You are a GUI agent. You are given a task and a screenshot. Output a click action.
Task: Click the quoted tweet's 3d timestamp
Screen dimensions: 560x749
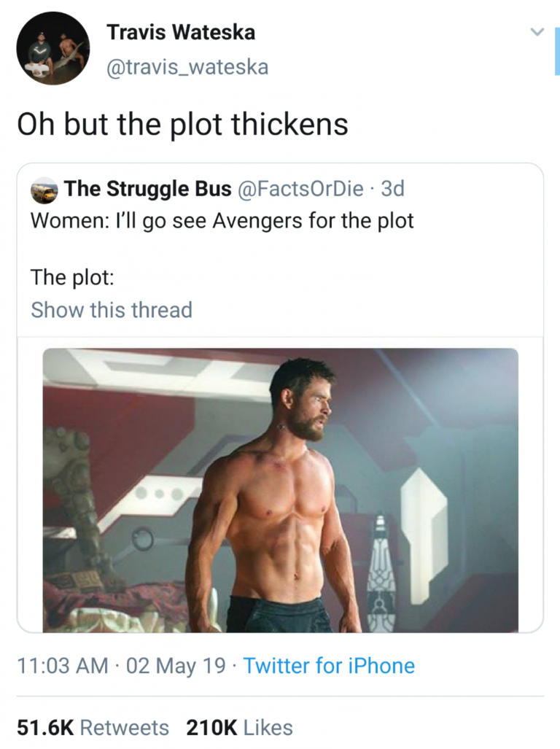392,189
